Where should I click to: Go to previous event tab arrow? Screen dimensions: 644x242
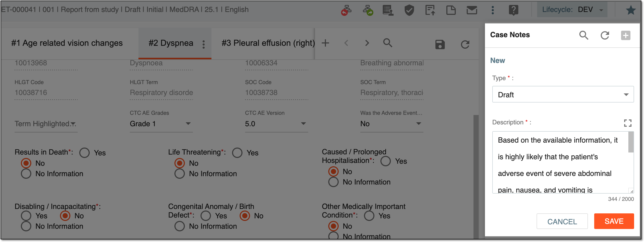346,43
